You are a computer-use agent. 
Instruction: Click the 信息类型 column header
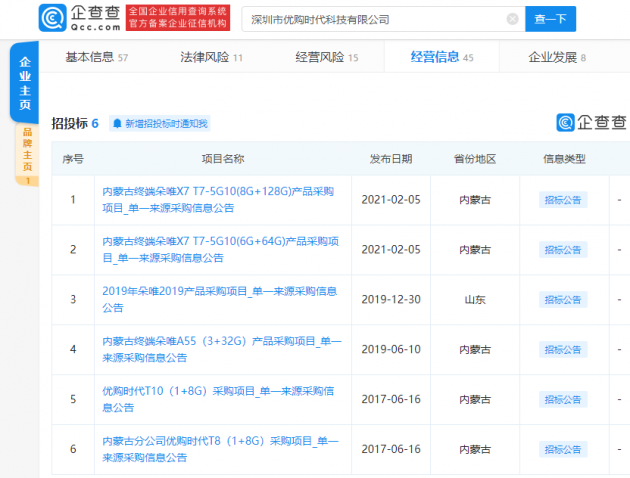coord(564,159)
